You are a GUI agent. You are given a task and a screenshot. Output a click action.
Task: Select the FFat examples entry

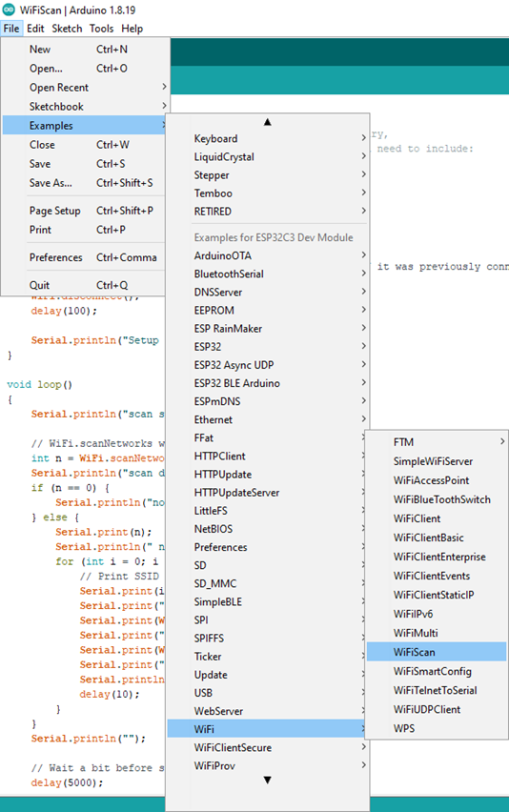pyautogui.click(x=267, y=437)
